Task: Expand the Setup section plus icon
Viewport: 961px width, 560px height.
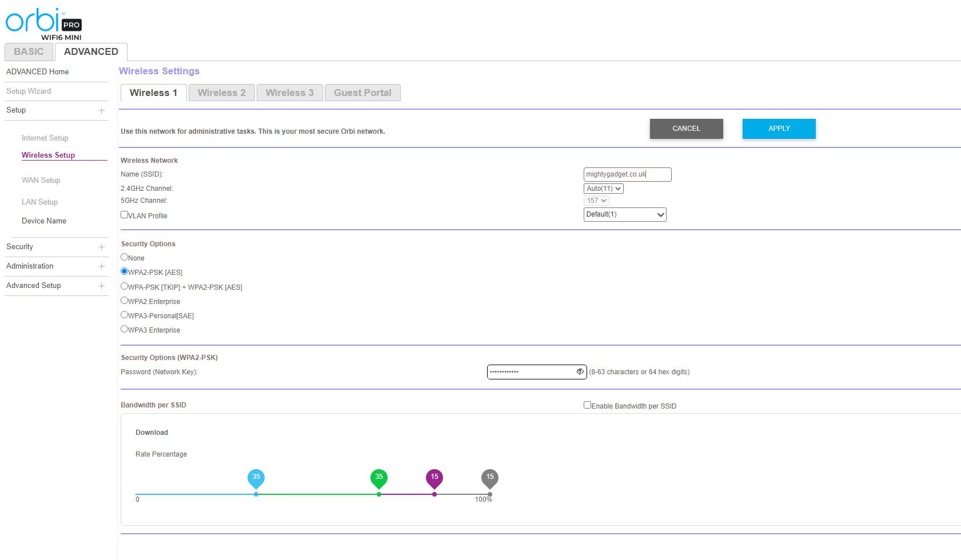Action: click(x=101, y=110)
